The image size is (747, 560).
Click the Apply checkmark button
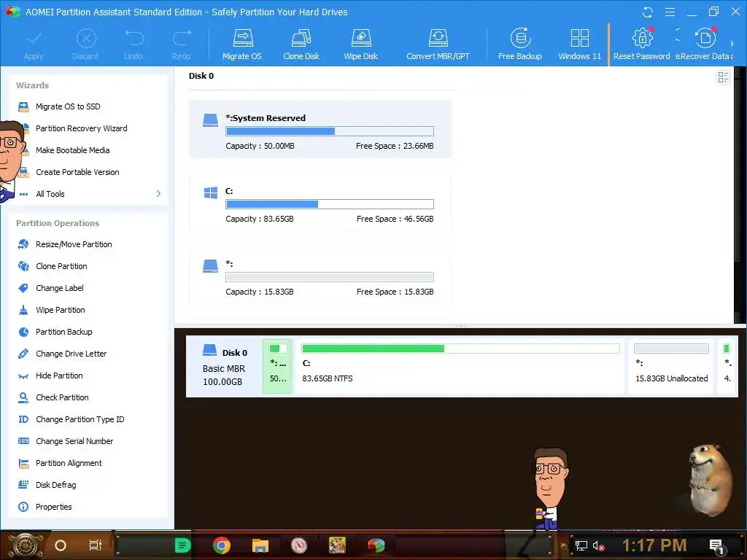pyautogui.click(x=34, y=46)
